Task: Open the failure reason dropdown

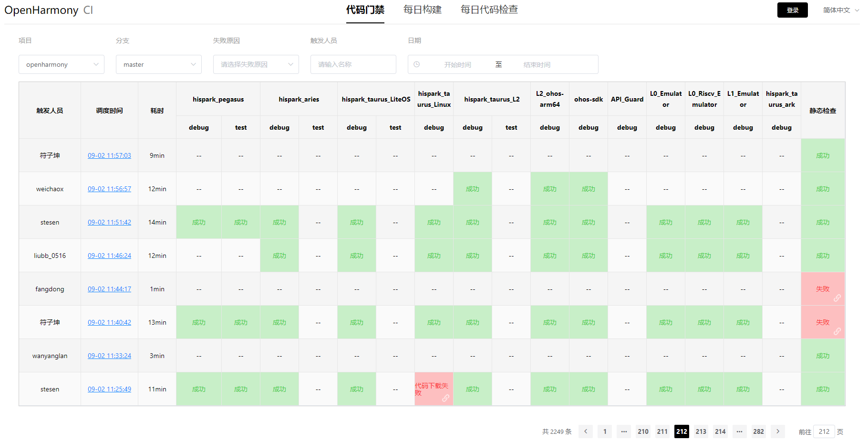Action: coord(256,64)
